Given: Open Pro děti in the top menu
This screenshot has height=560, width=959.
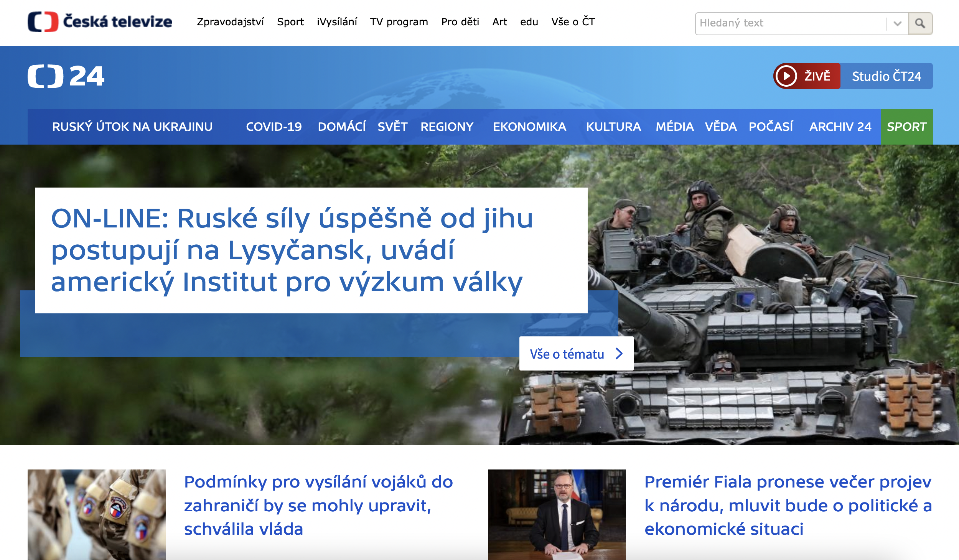Looking at the screenshot, I should click(x=460, y=22).
